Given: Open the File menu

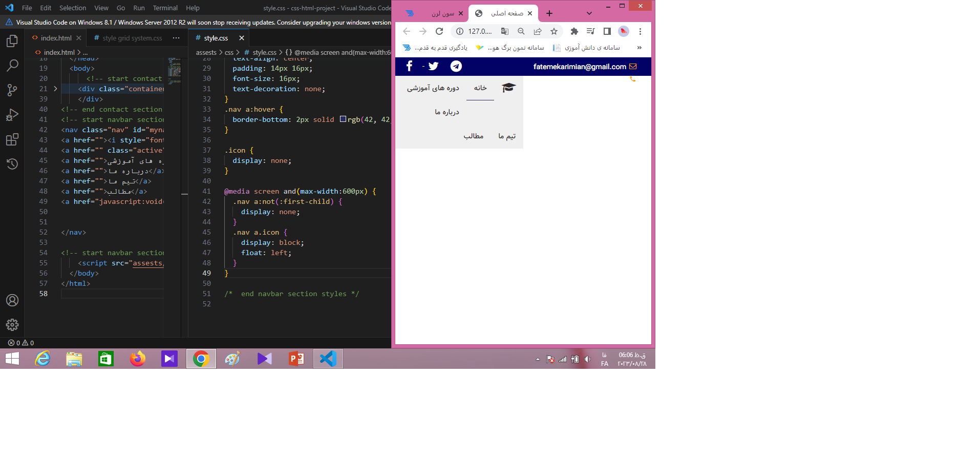Looking at the screenshot, I should [x=27, y=8].
